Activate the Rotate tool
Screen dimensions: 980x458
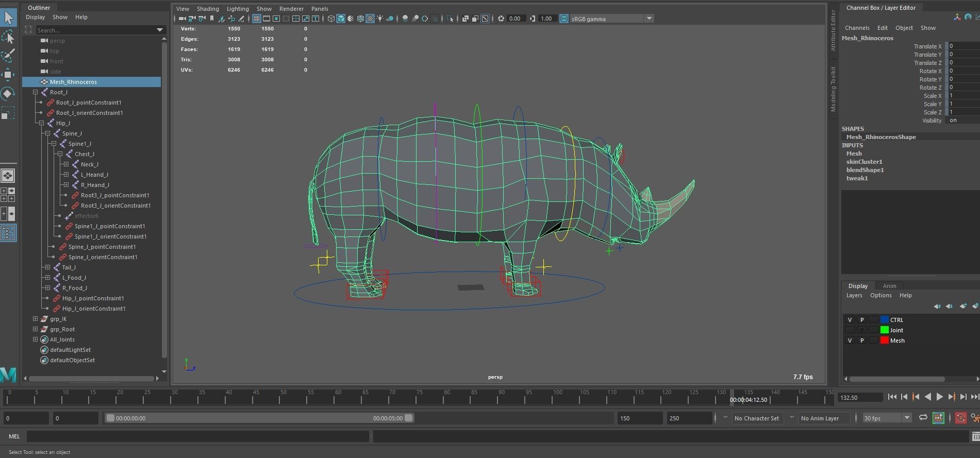[x=8, y=94]
